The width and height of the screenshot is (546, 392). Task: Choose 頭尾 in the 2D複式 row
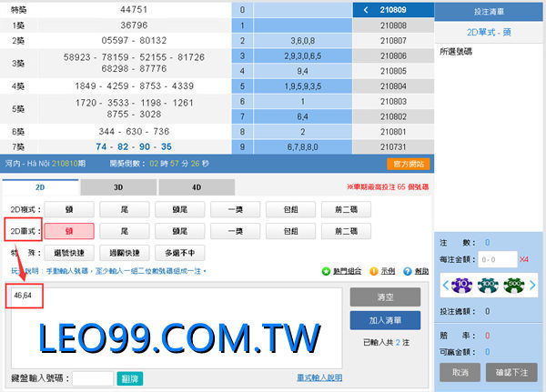pyautogui.click(x=180, y=209)
